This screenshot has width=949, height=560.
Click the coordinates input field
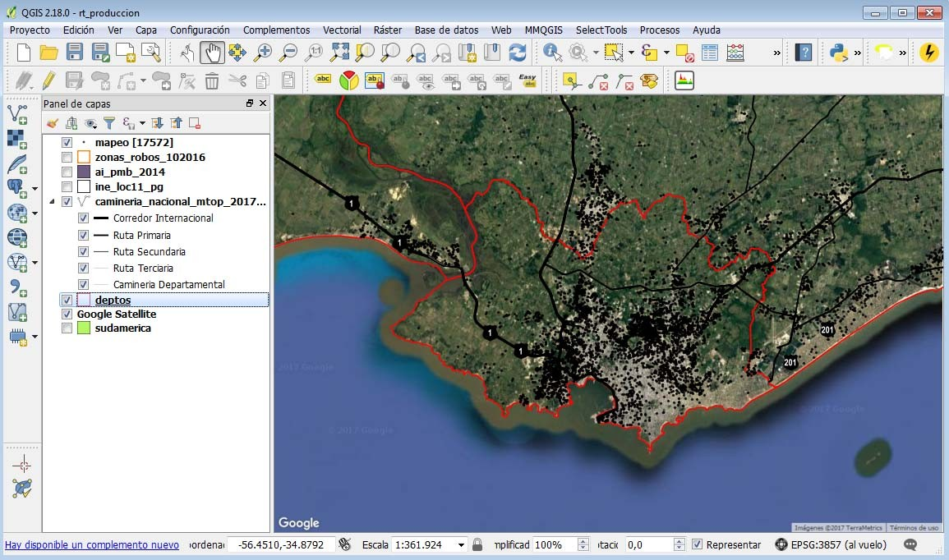pyautogui.click(x=279, y=544)
